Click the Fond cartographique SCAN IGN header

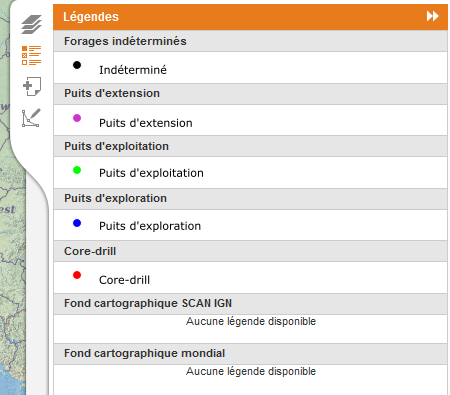(x=250, y=304)
